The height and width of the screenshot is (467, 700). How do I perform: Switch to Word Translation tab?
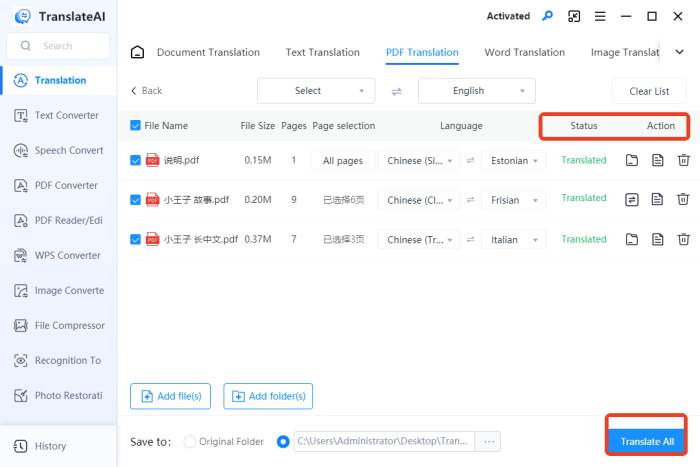coord(525,52)
